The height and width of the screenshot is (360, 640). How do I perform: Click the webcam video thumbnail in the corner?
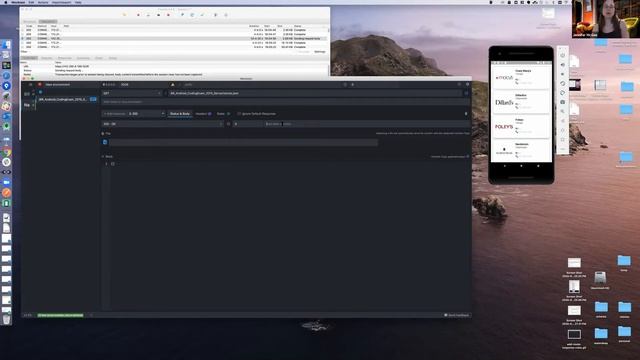[606, 19]
